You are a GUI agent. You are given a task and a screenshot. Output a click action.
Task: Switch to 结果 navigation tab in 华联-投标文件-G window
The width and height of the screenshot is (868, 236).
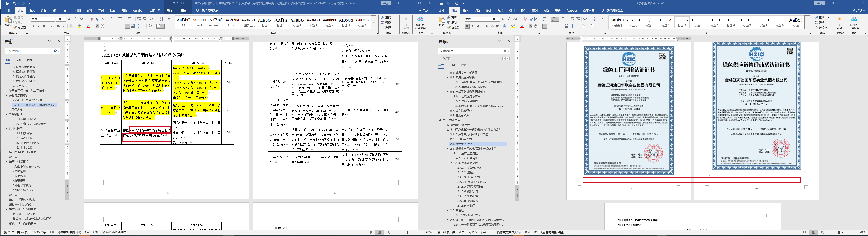[x=463, y=65]
